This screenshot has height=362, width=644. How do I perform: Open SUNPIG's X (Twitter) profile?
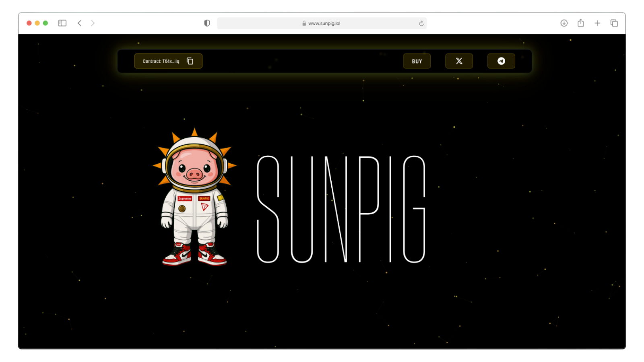coord(459,61)
